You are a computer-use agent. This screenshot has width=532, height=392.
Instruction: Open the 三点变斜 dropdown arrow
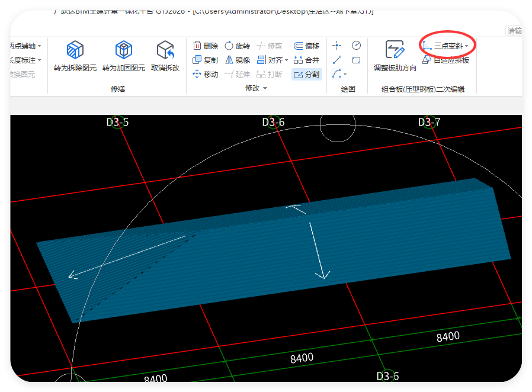[x=466, y=46]
